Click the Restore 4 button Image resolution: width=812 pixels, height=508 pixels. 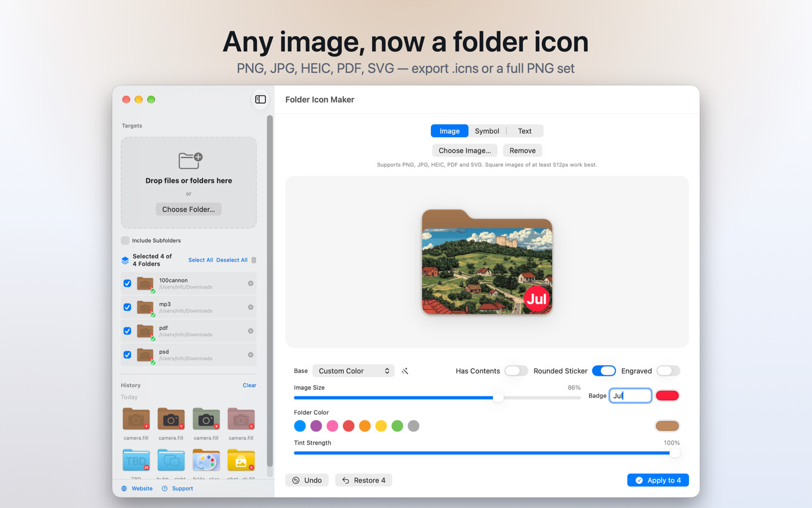[x=364, y=480]
